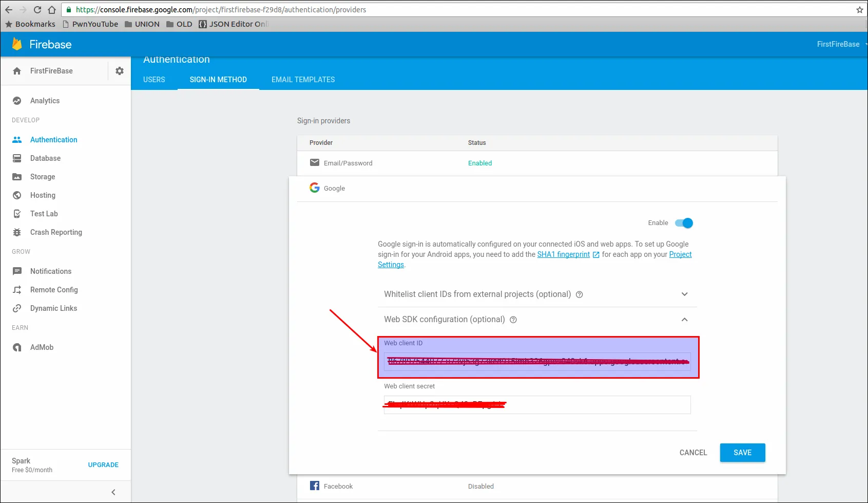Open Analytics in the sidebar
Screen dimensions: 868x503
45,101
